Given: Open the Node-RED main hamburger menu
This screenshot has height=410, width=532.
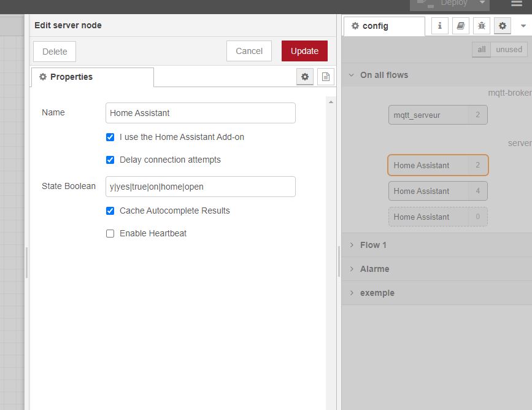Looking at the screenshot, I should [x=517, y=4].
